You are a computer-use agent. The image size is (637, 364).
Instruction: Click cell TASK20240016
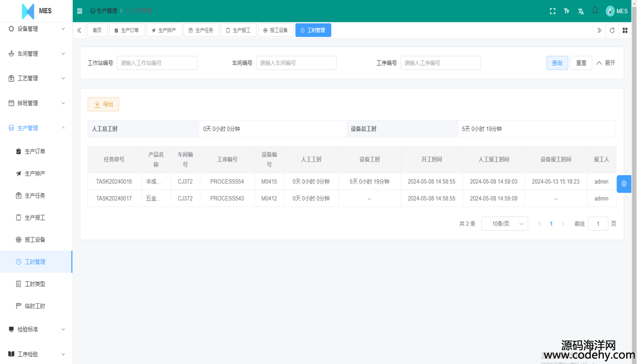click(x=114, y=182)
